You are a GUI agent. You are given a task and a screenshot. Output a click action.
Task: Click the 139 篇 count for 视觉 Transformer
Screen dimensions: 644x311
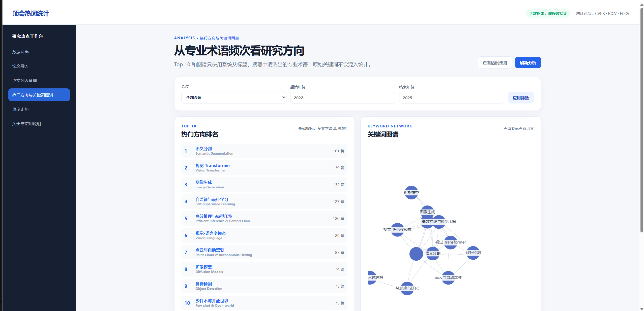(338, 168)
